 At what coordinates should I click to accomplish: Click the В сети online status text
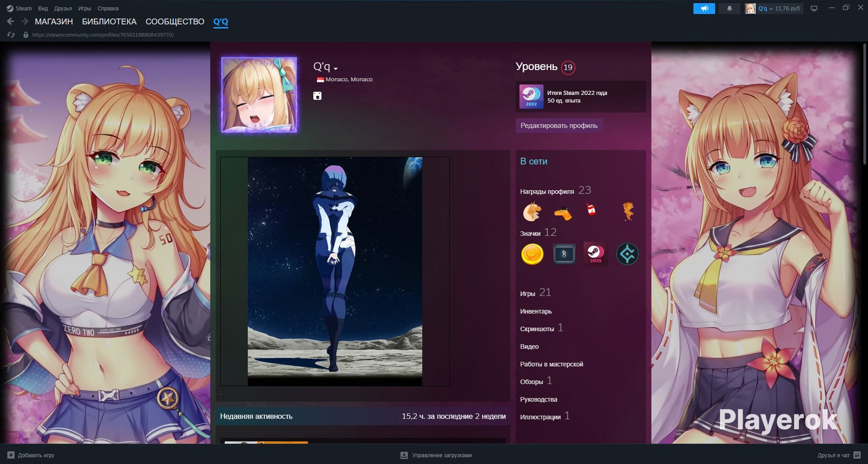[x=533, y=161]
